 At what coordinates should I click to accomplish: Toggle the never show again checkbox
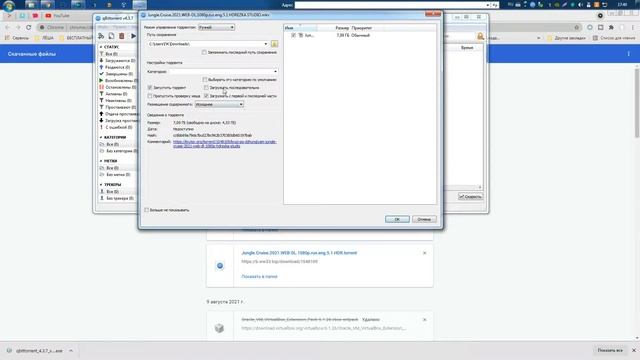[x=147, y=210]
